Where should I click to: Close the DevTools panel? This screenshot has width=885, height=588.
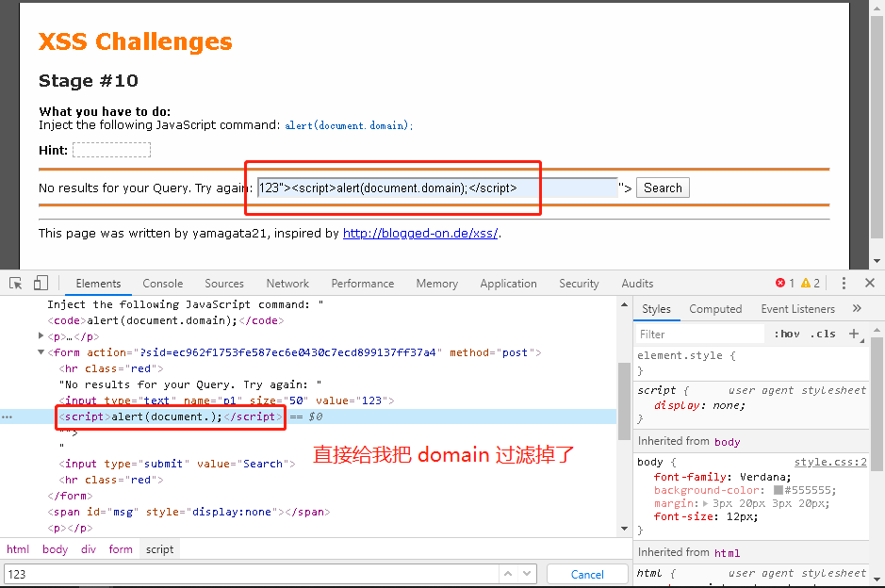pos(870,283)
